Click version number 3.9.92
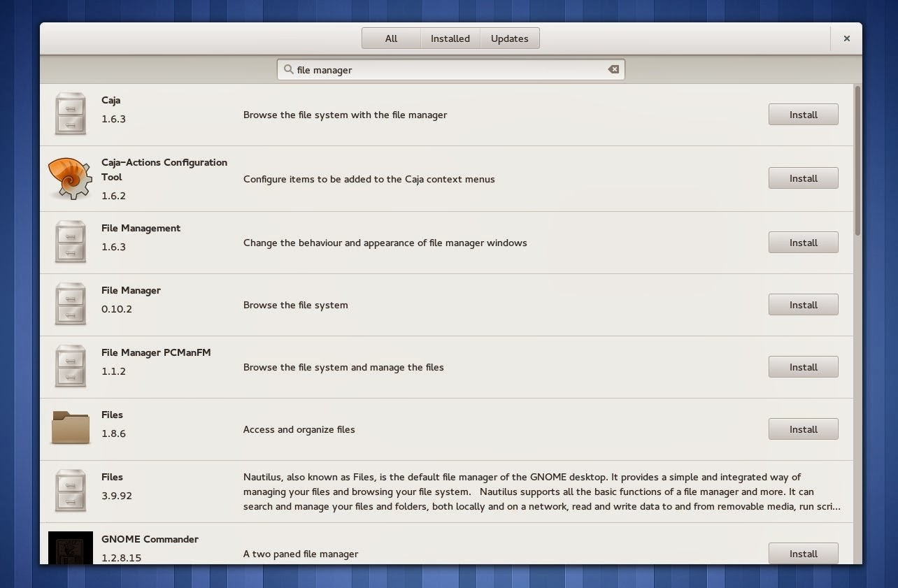The width and height of the screenshot is (898, 588). point(117,496)
